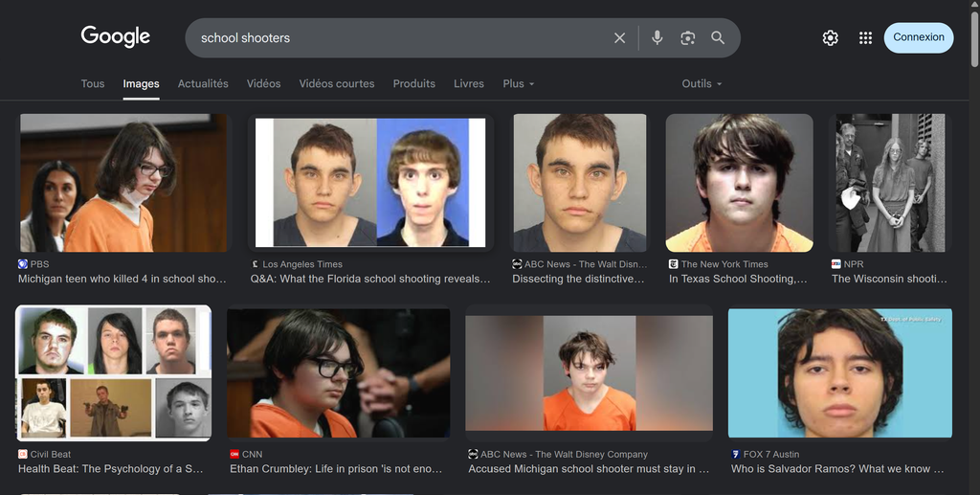The height and width of the screenshot is (495, 980).
Task: Click the PBS source favicon
Action: (23, 264)
